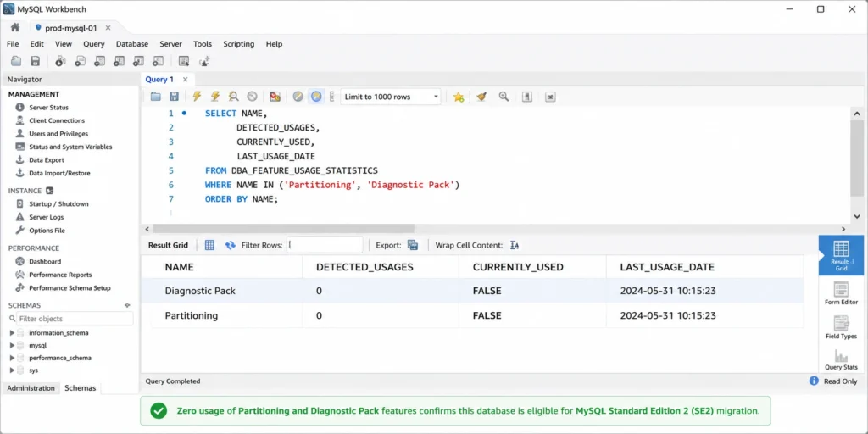Open Data Import/Restore
The height and width of the screenshot is (434, 868).
click(x=59, y=173)
